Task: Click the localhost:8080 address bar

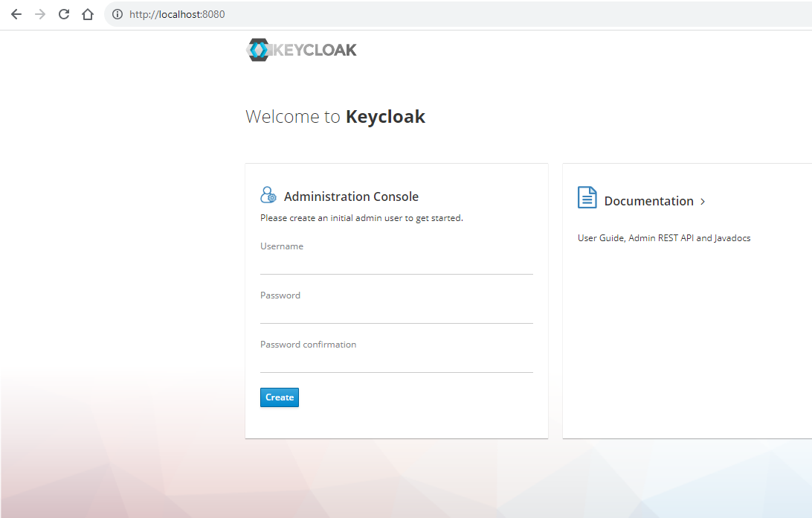Action: pos(458,15)
